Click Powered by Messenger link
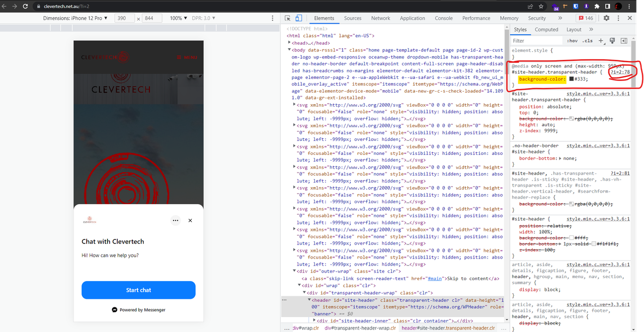The image size is (644, 332). [x=138, y=310]
